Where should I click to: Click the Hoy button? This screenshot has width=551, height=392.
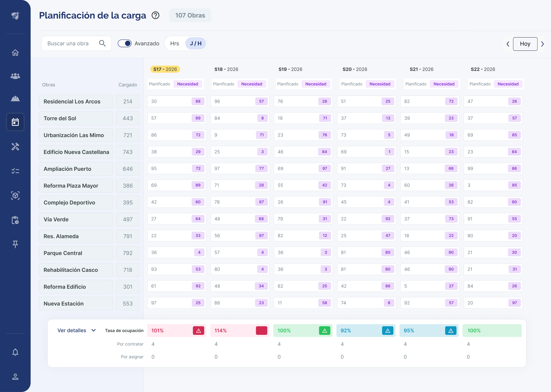click(525, 44)
